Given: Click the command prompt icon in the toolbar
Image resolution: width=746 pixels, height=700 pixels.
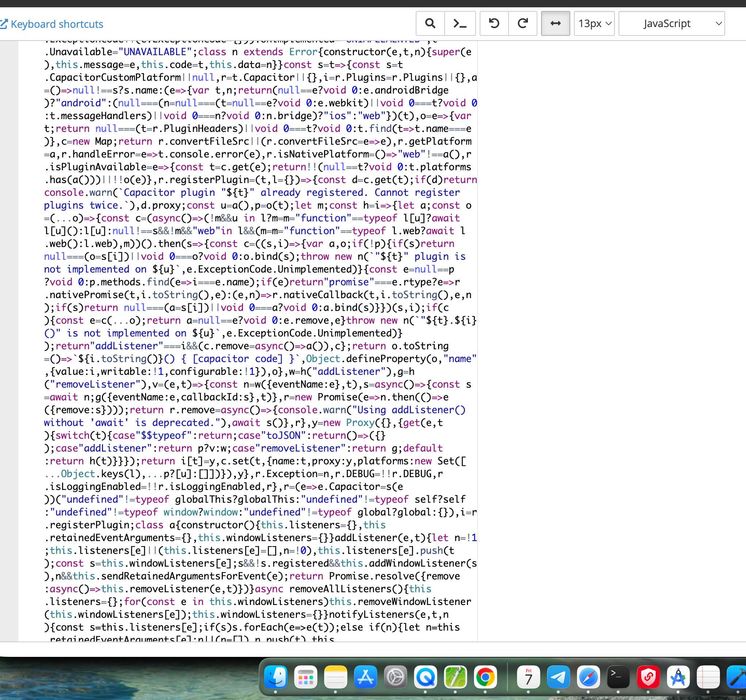Looking at the screenshot, I should (460, 23).
